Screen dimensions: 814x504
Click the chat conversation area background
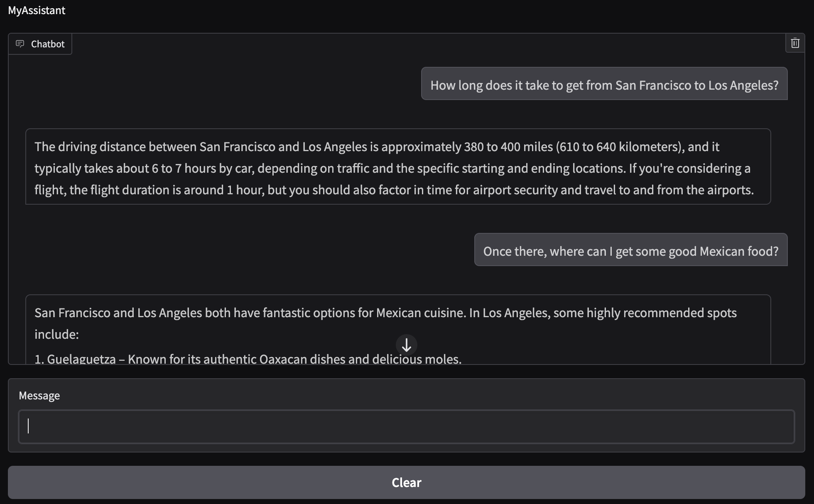click(208, 249)
